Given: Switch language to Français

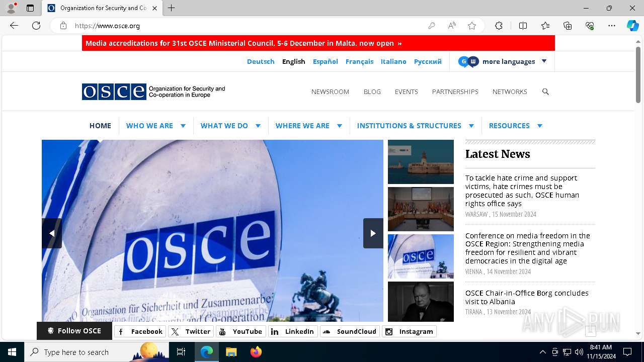Looking at the screenshot, I should [x=359, y=61].
